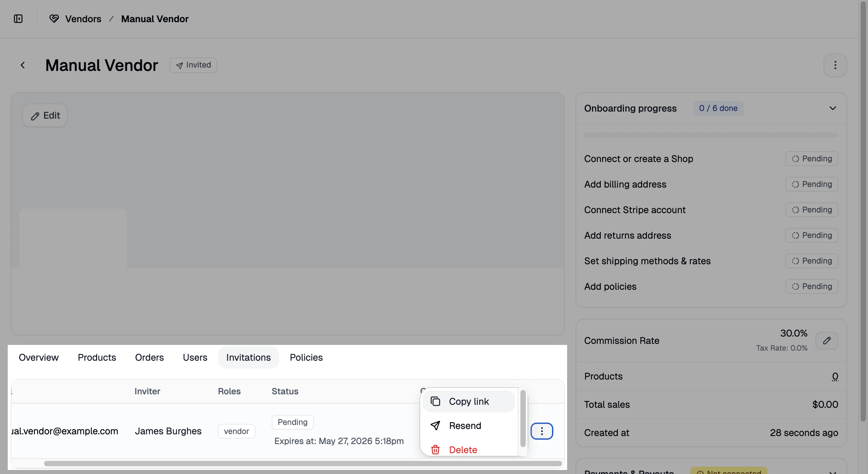This screenshot has height=474, width=868.
Task: Open the Products count link showing 0
Action: tap(835, 376)
